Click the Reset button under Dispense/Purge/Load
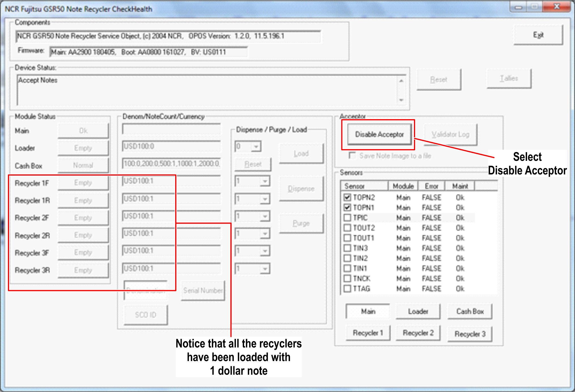575x392 pixels. [253, 164]
